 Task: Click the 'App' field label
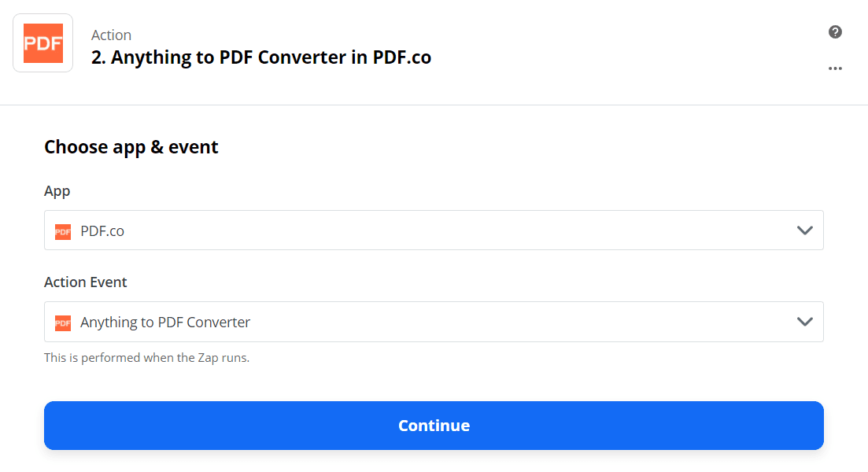tap(57, 191)
